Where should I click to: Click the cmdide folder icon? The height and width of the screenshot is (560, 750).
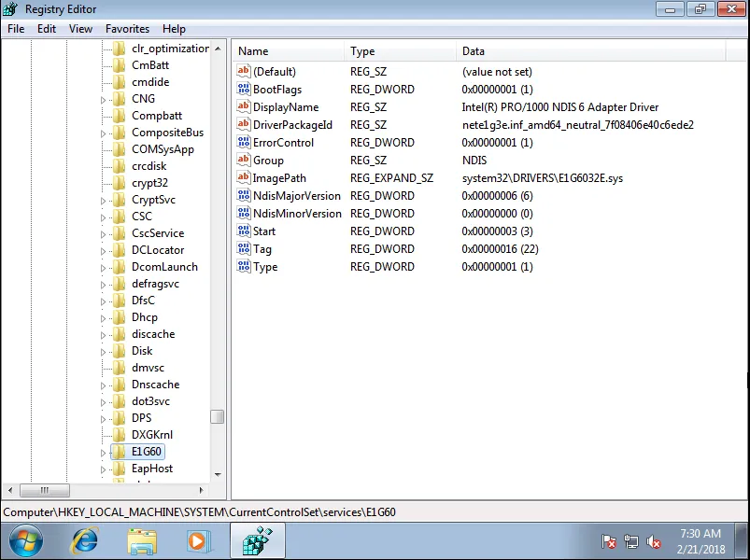[119, 82]
